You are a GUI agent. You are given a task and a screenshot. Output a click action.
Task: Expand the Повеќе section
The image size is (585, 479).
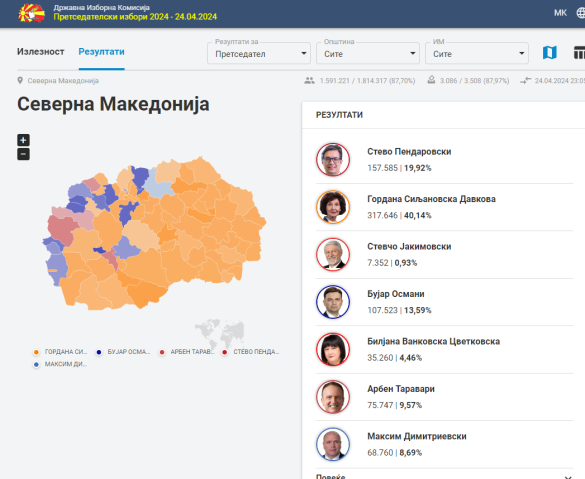click(444, 476)
